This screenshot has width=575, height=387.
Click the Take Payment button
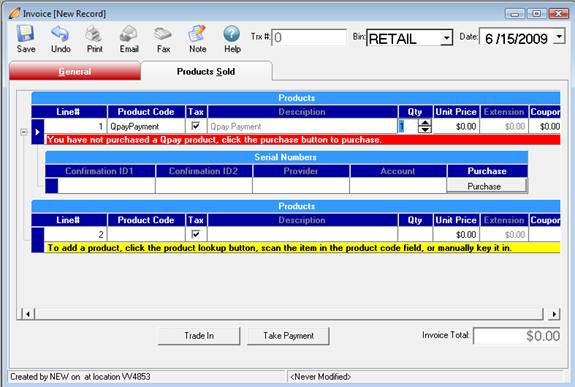pos(288,336)
